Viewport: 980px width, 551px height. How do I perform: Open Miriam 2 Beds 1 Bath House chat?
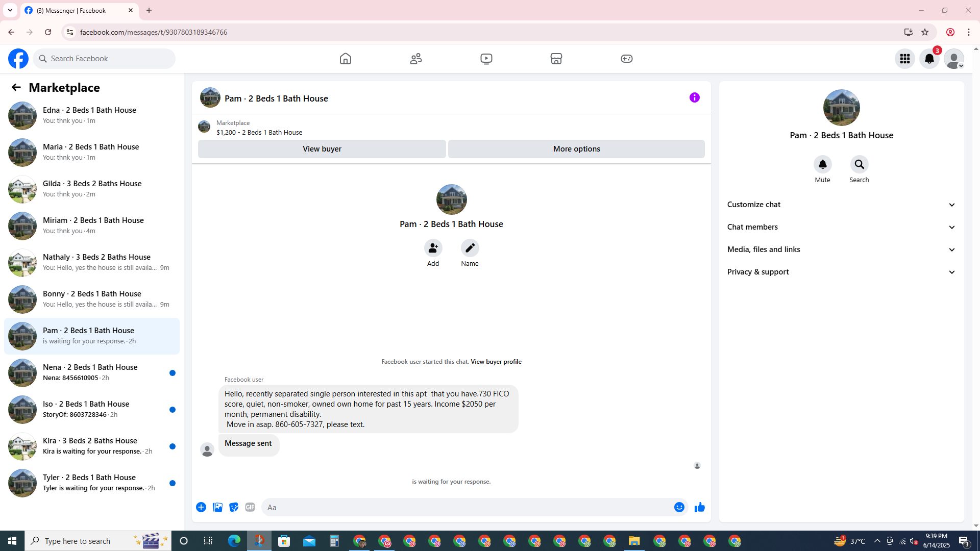point(92,226)
